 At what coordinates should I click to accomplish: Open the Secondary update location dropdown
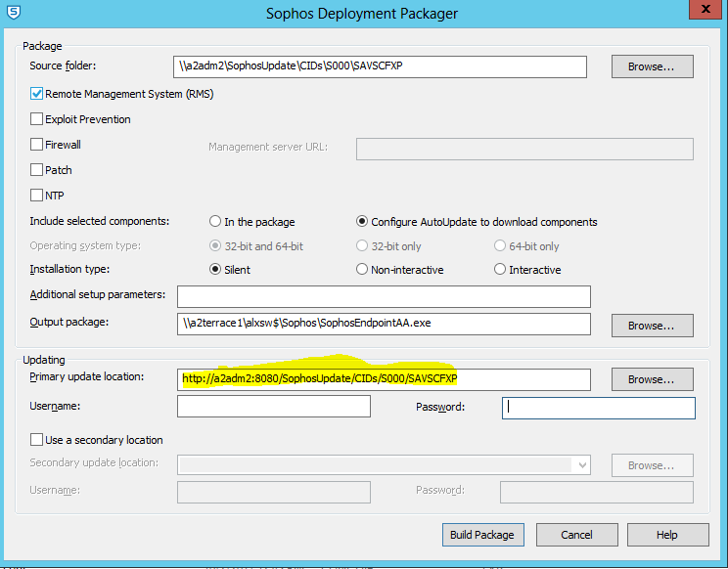[x=582, y=465]
